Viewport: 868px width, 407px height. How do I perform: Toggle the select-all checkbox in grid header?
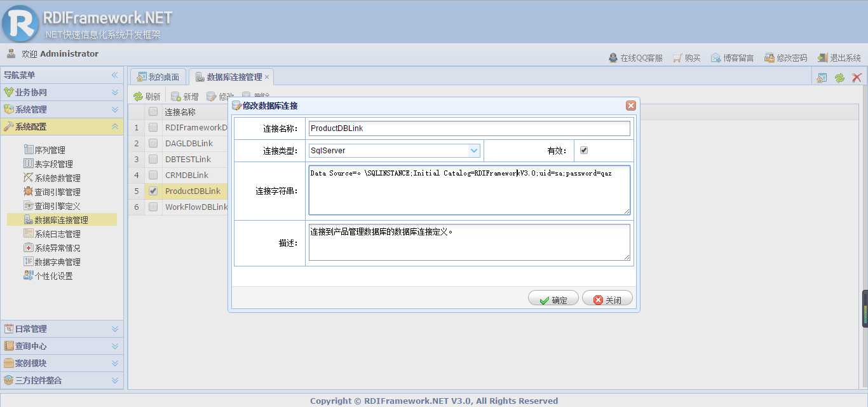click(153, 112)
